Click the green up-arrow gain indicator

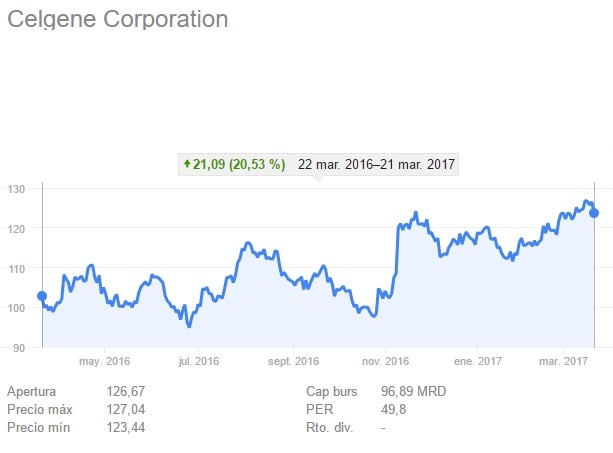point(186,164)
